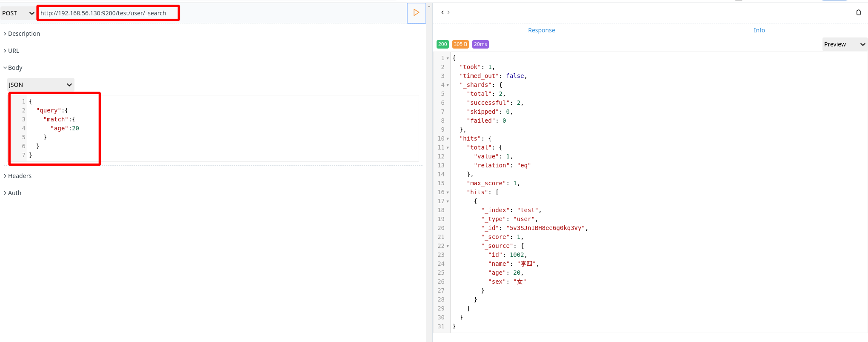
Task: Click "_type": "user" in the response
Action: [x=509, y=219]
